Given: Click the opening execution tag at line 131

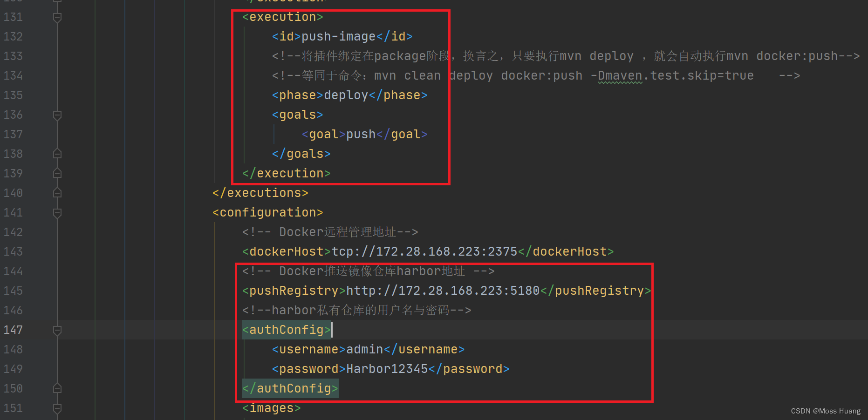Looking at the screenshot, I should pyautogui.click(x=283, y=17).
